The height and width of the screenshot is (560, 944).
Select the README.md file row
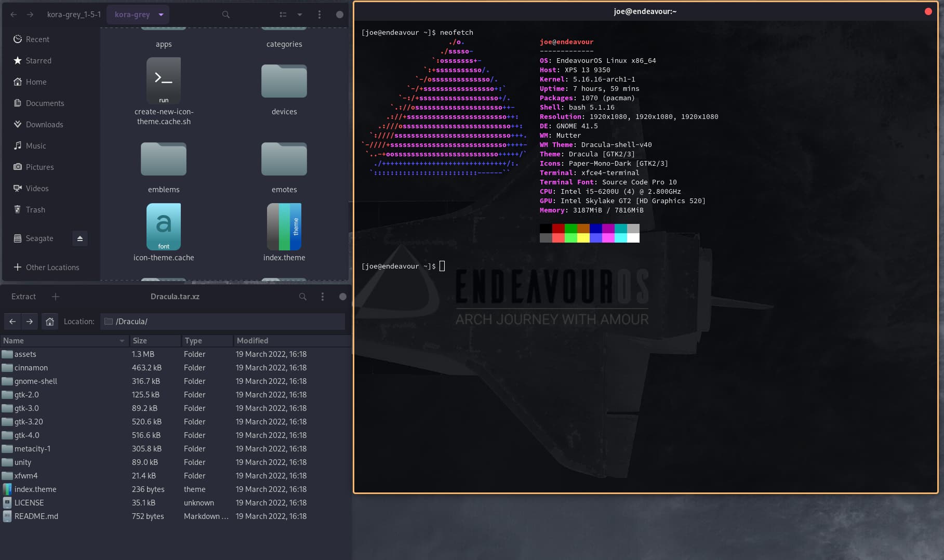point(176,516)
